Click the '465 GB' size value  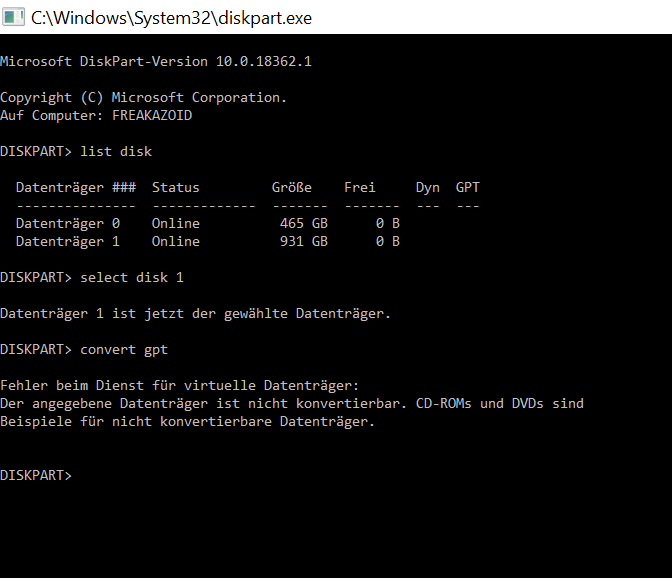coord(303,223)
